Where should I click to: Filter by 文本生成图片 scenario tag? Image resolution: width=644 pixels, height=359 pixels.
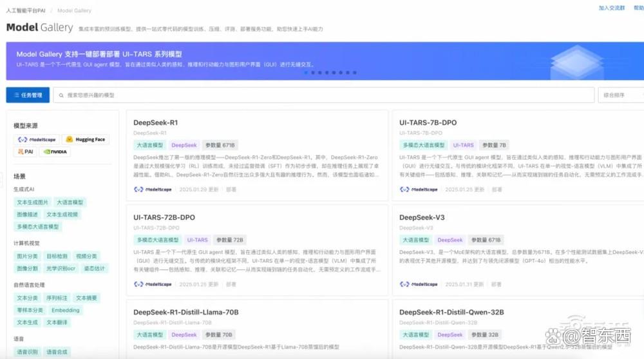coord(32,202)
